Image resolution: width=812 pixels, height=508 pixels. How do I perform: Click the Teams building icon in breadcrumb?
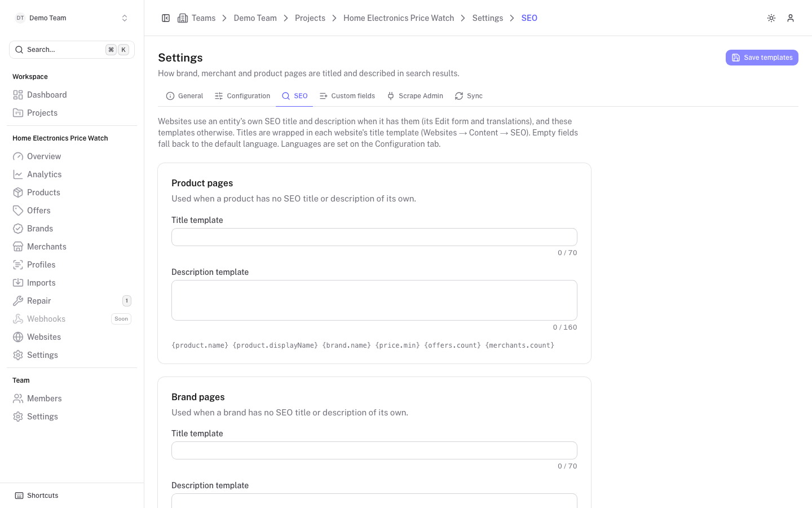(183, 18)
